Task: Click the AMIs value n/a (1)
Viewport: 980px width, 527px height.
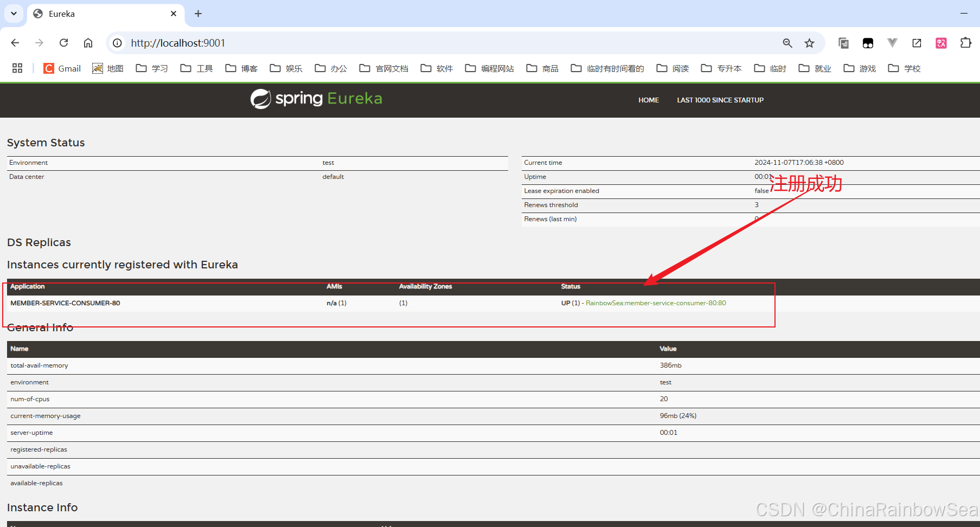Action: [x=336, y=303]
